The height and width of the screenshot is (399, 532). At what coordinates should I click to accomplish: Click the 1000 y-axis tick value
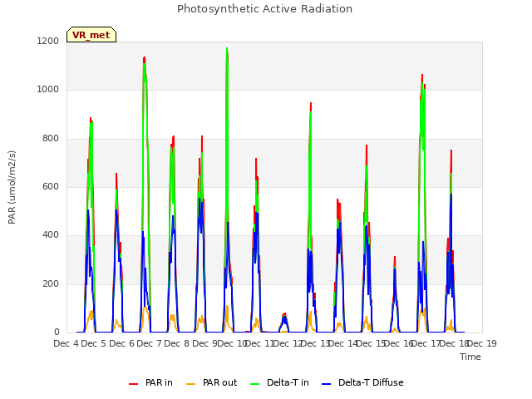pyautogui.click(x=48, y=90)
